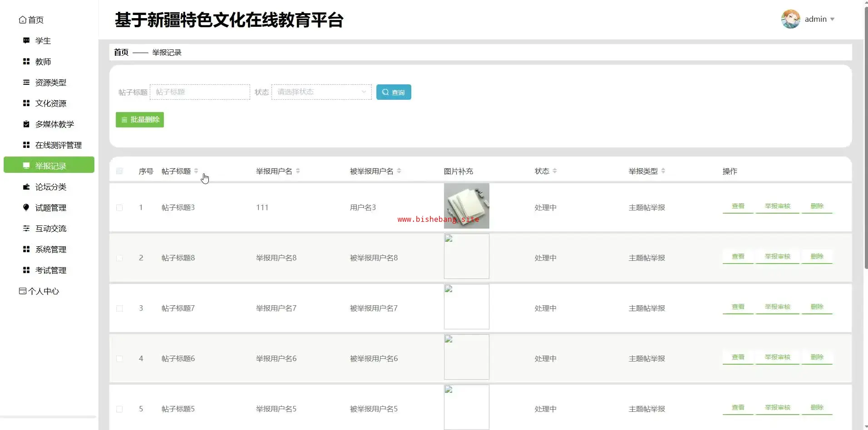Click 删除 for 帖子标题5 row
Image resolution: width=868 pixels, height=430 pixels.
coord(817,408)
